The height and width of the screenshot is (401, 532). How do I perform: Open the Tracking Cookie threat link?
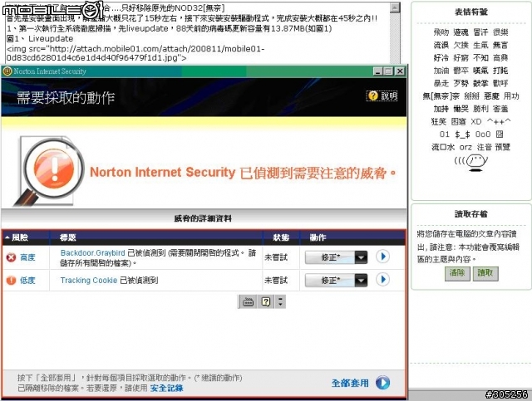(89, 281)
